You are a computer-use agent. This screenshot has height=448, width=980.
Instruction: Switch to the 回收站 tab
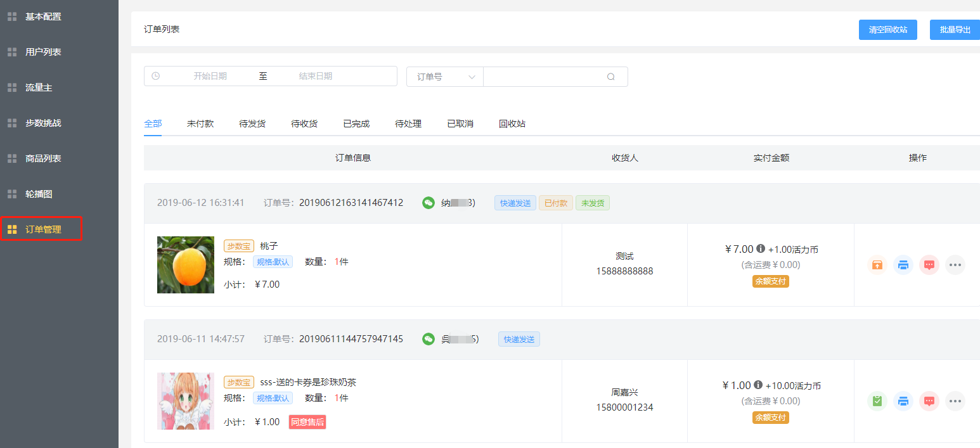click(512, 124)
